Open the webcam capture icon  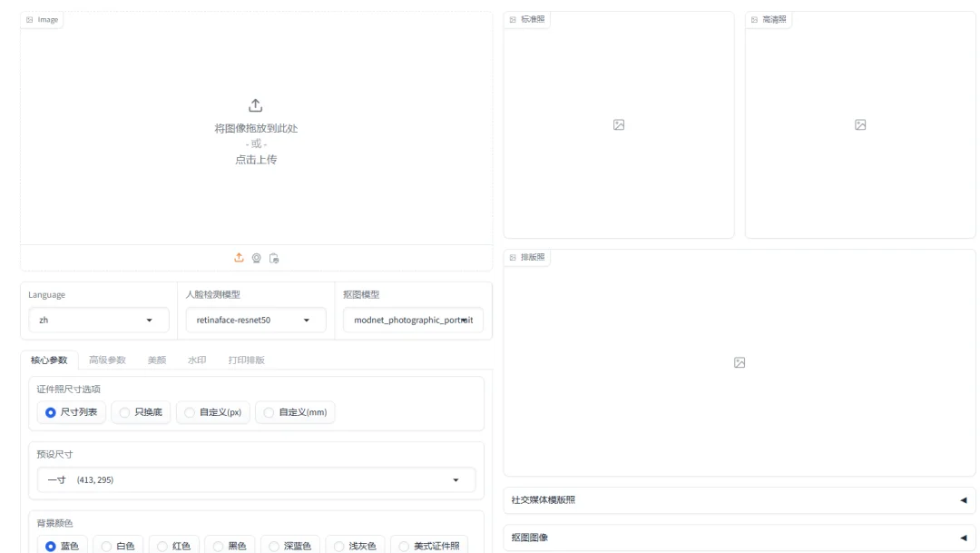click(x=256, y=258)
